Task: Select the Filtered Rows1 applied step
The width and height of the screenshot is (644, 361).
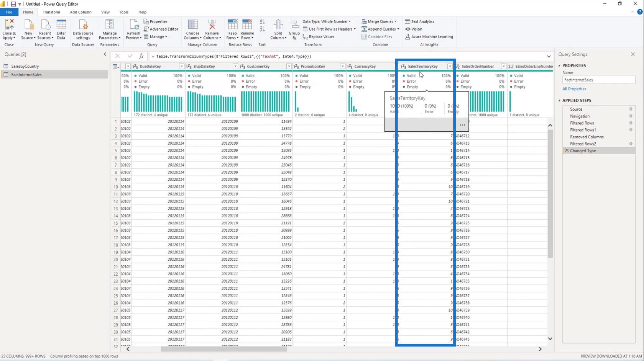Action: tap(583, 130)
